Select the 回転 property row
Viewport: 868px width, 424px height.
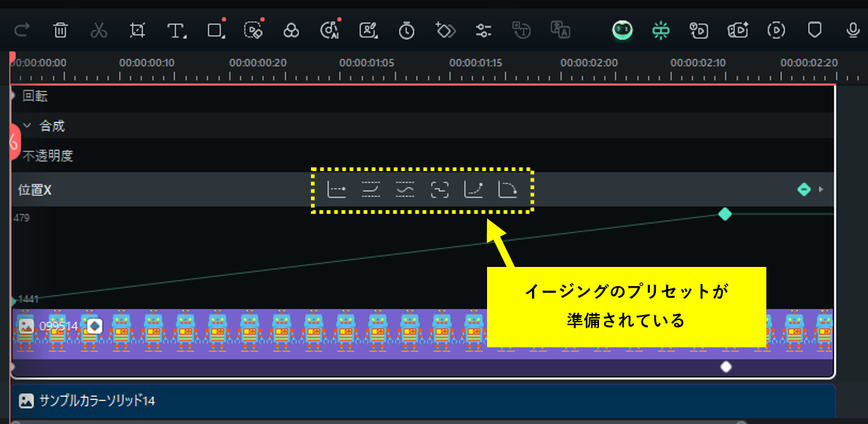421,97
